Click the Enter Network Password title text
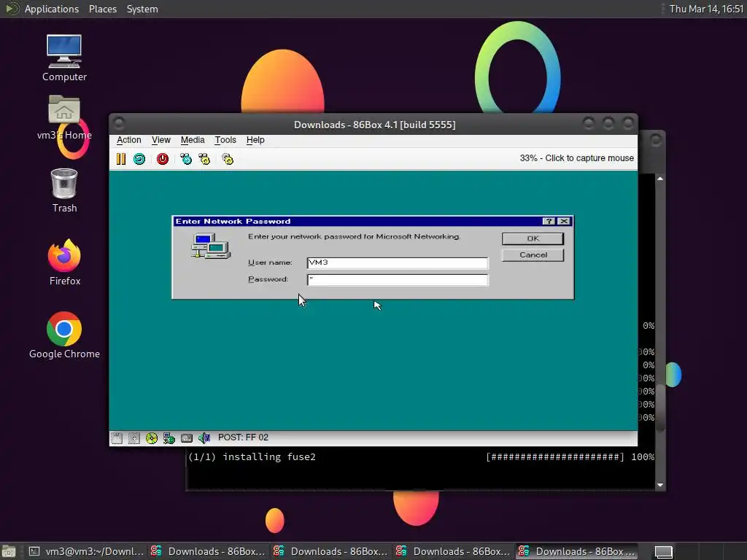Image resolution: width=747 pixels, height=560 pixels. [233, 222]
